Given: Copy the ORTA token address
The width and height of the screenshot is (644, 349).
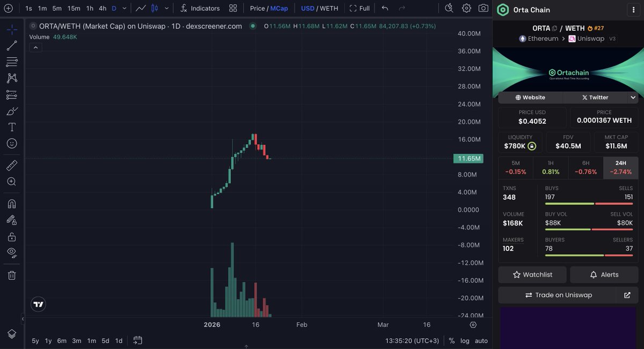Looking at the screenshot, I should pyautogui.click(x=554, y=28).
